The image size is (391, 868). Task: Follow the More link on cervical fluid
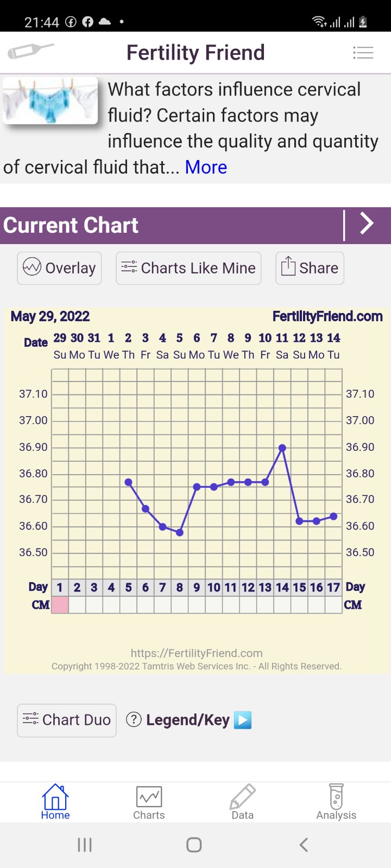[206, 167]
